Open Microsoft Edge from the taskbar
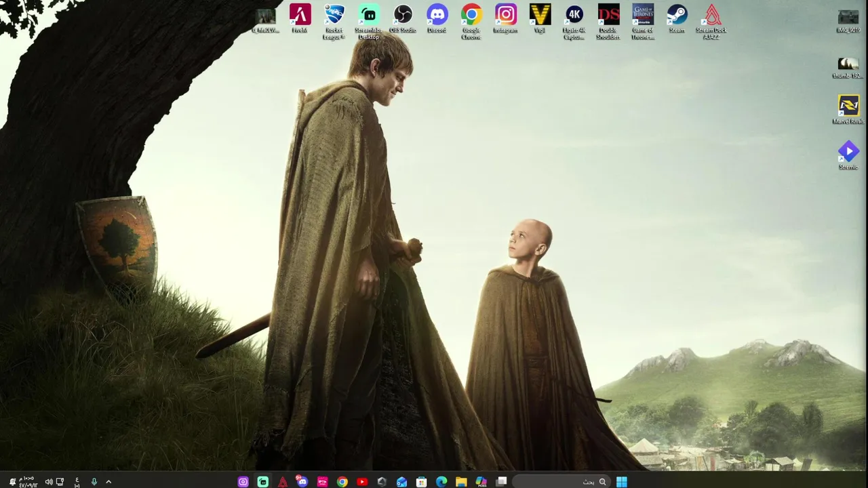Image resolution: width=868 pixels, height=488 pixels. (x=441, y=482)
